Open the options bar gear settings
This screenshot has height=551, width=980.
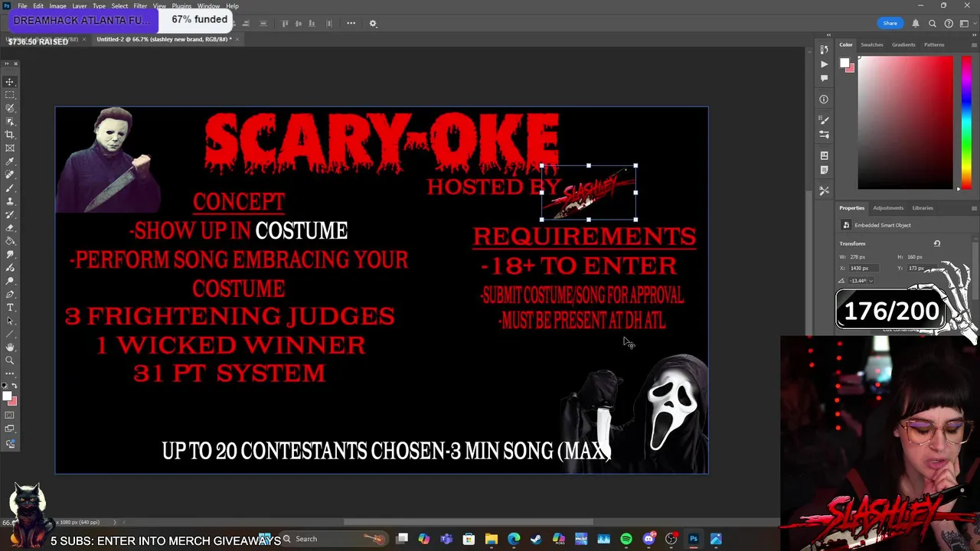[x=373, y=23]
